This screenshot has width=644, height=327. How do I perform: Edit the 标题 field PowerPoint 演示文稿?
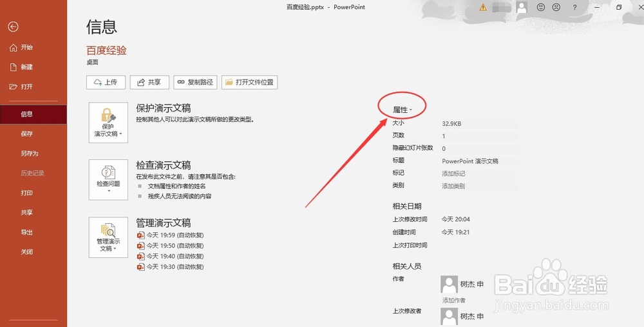480,161
